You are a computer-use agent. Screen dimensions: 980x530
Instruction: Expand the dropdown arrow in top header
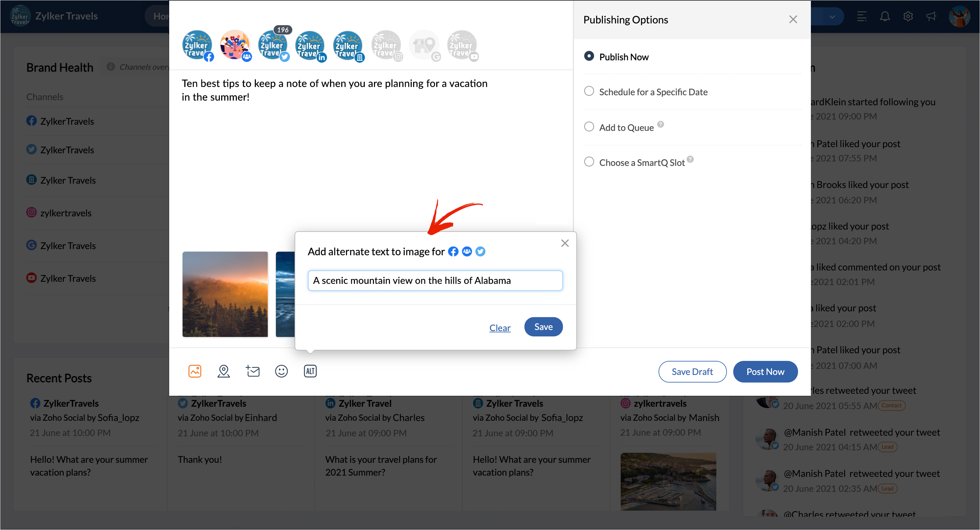[x=832, y=17]
